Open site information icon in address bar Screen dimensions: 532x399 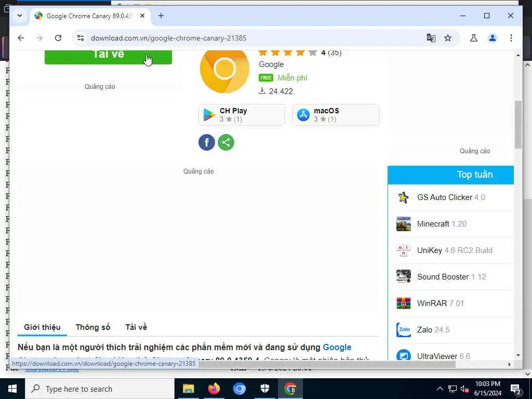click(x=81, y=38)
